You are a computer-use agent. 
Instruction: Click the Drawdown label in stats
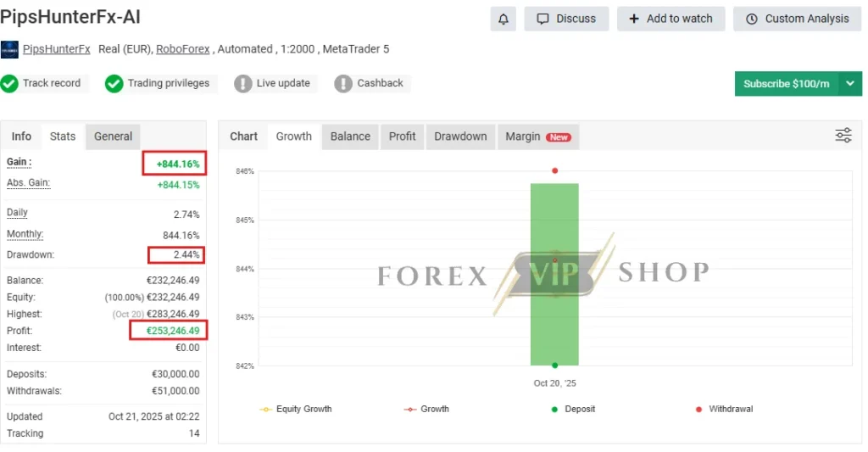(31, 254)
